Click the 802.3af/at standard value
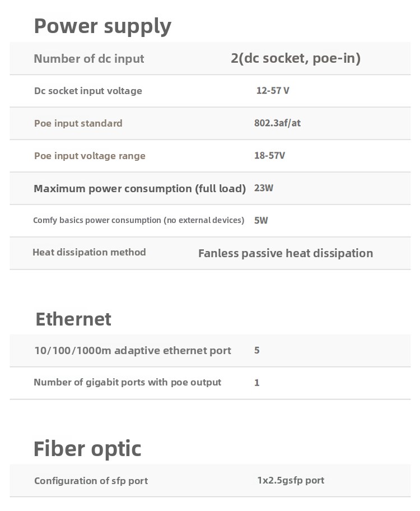 (277, 123)
